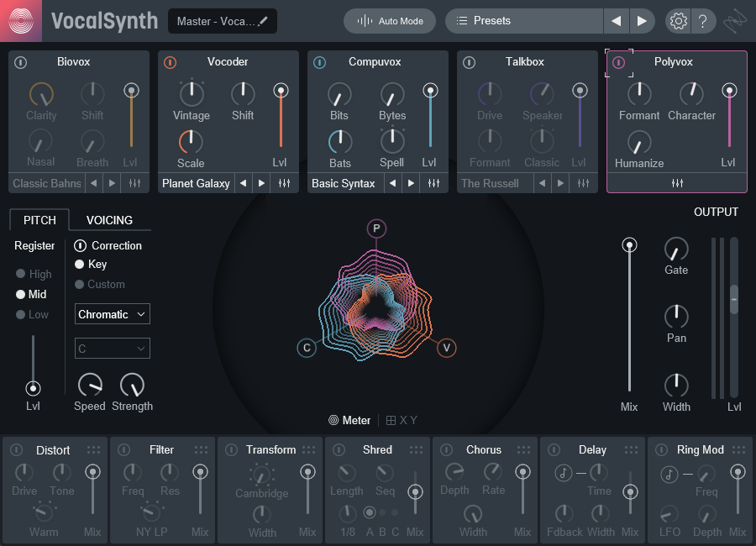This screenshot has width=756, height=546.
Task: Go to next preset with right arrow
Action: pyautogui.click(x=641, y=21)
